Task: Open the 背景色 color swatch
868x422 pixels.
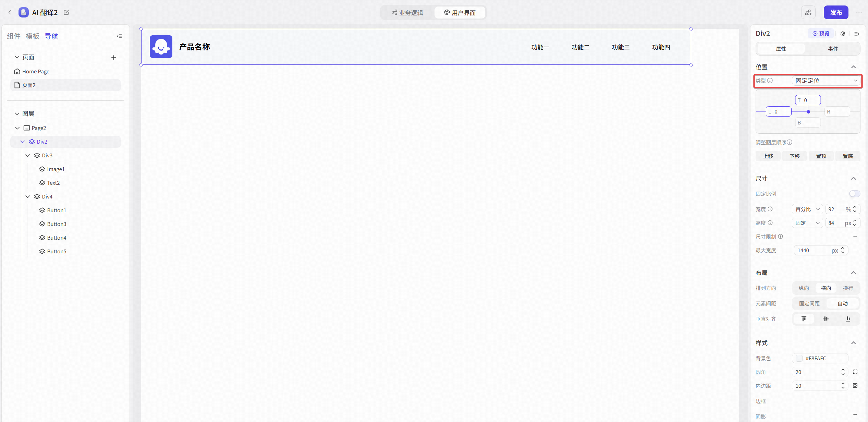Action: point(799,358)
